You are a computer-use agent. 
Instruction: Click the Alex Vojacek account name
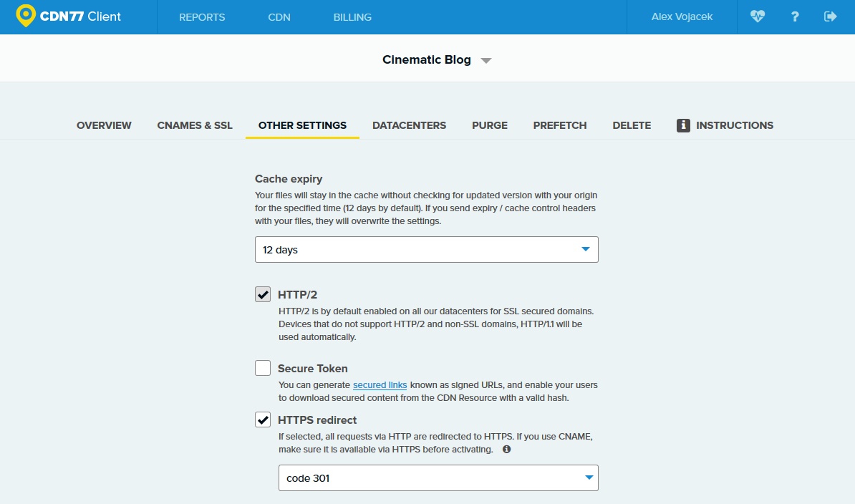[682, 16]
